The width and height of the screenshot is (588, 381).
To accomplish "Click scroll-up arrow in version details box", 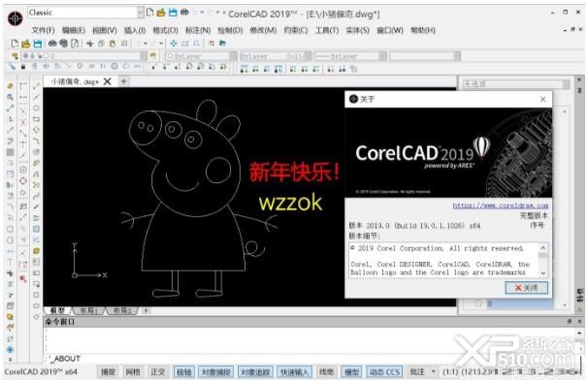I will 543,248.
